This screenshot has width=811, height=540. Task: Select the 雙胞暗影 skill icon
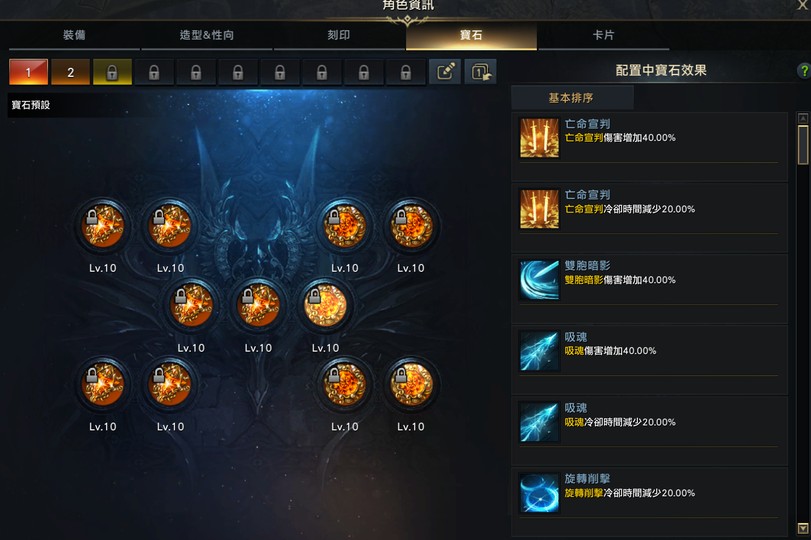click(539, 280)
